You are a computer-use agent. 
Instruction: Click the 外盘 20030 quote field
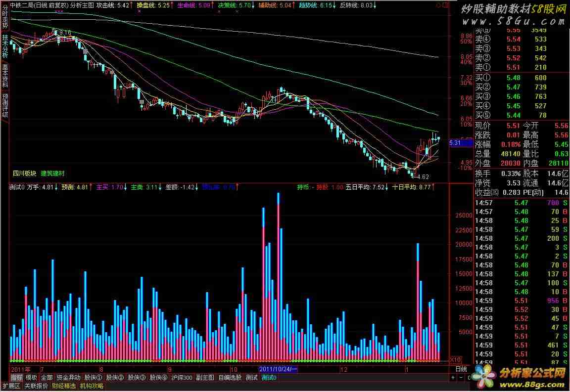coord(498,164)
